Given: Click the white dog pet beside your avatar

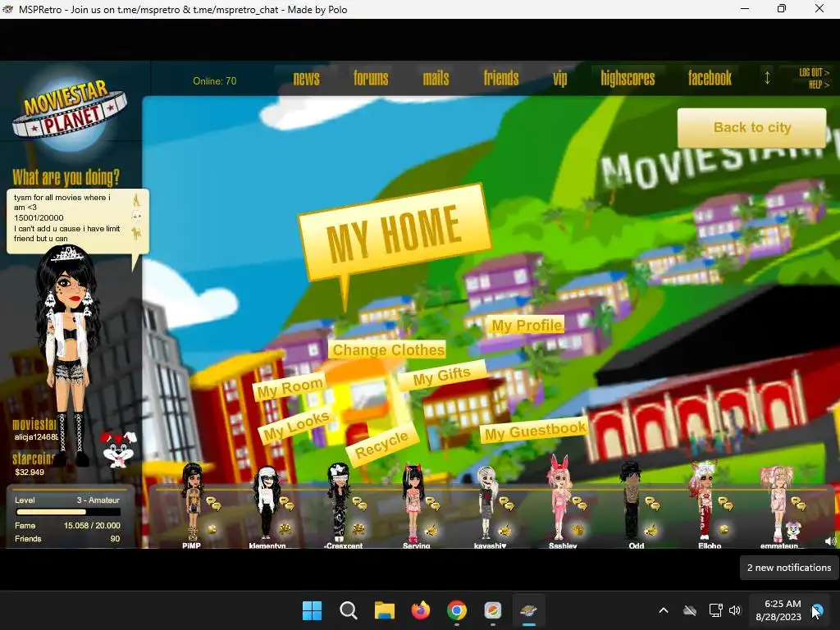Looking at the screenshot, I should [118, 449].
